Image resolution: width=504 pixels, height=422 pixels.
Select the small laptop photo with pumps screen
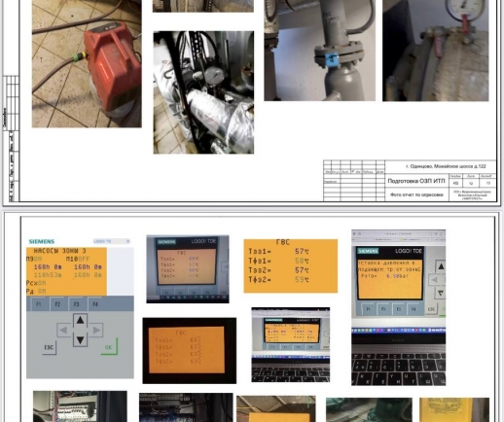tap(291, 344)
